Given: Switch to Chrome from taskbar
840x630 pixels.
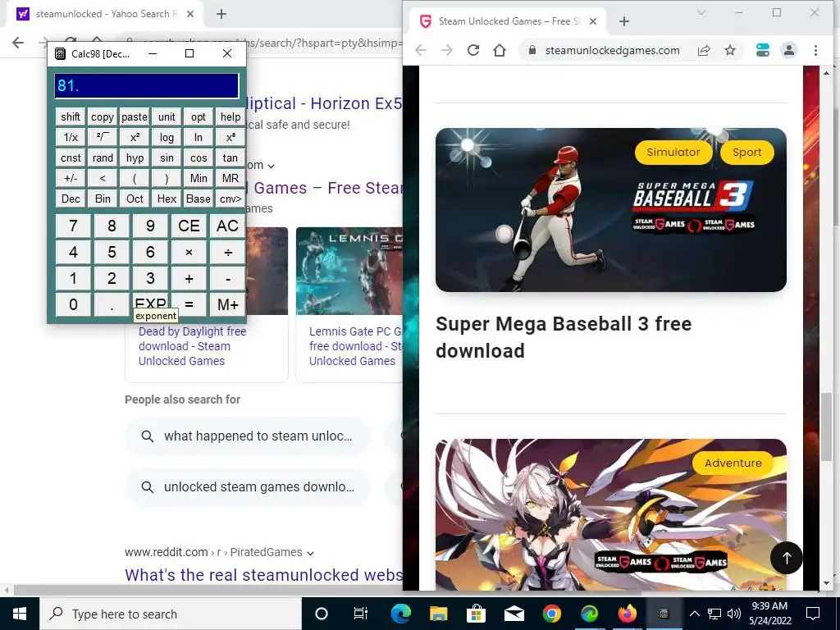Looking at the screenshot, I should [x=552, y=614].
